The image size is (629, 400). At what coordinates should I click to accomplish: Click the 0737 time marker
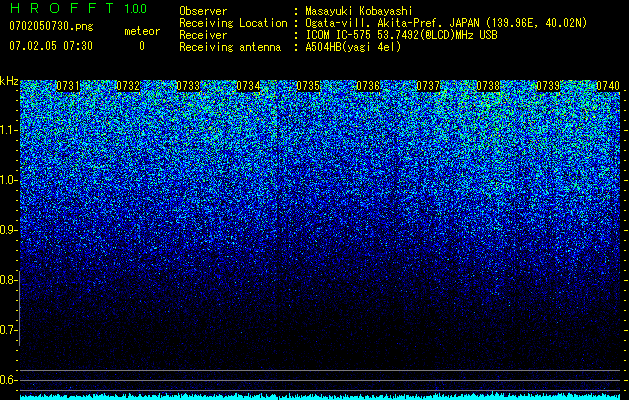point(428,86)
